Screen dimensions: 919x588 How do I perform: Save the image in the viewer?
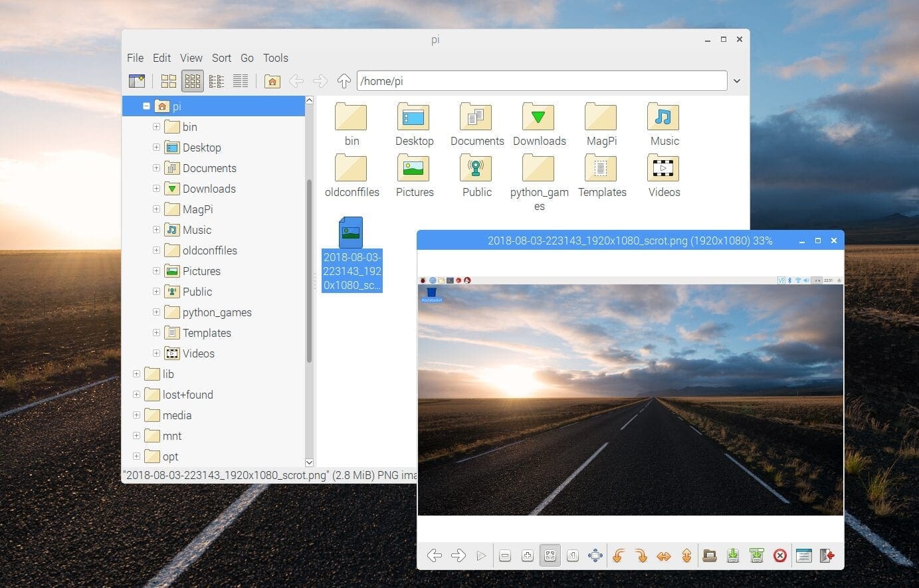(733, 555)
